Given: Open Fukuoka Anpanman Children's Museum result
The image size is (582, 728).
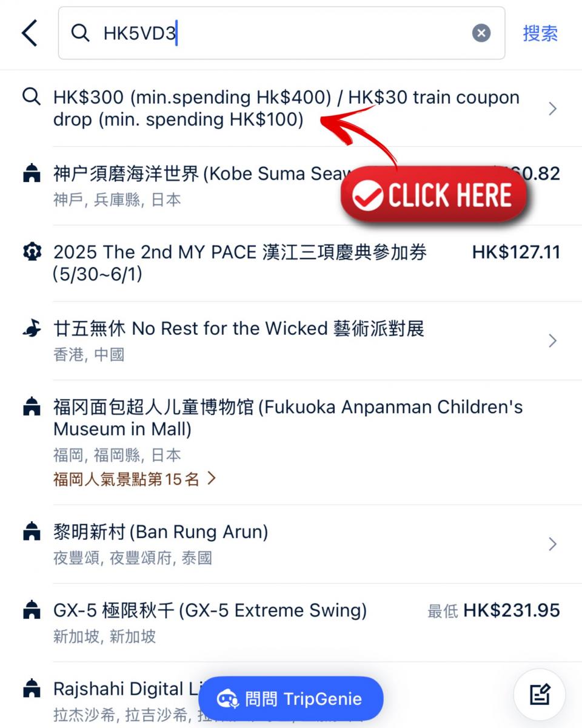Looking at the screenshot, I should click(291, 442).
